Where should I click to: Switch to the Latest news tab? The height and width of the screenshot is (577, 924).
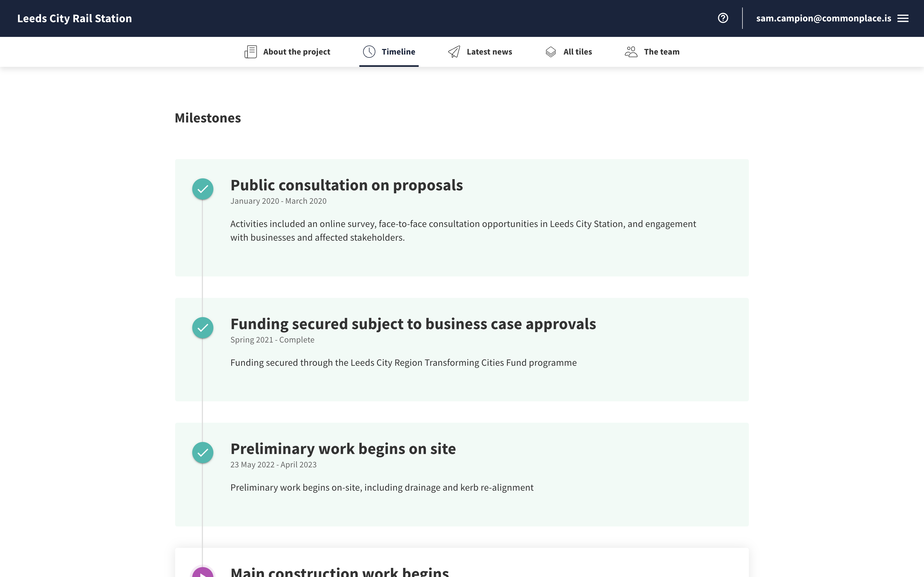point(489,52)
